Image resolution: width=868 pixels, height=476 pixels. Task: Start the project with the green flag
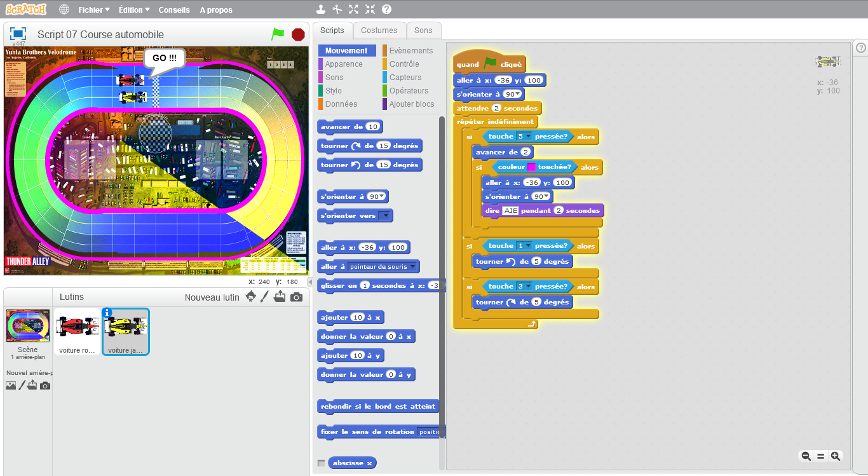(x=278, y=34)
